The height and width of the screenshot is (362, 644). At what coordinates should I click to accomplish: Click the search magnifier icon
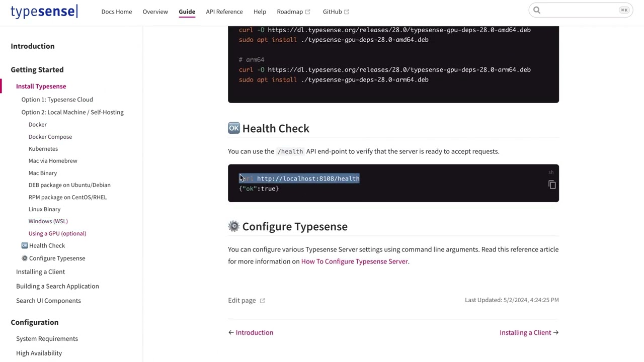tap(537, 10)
